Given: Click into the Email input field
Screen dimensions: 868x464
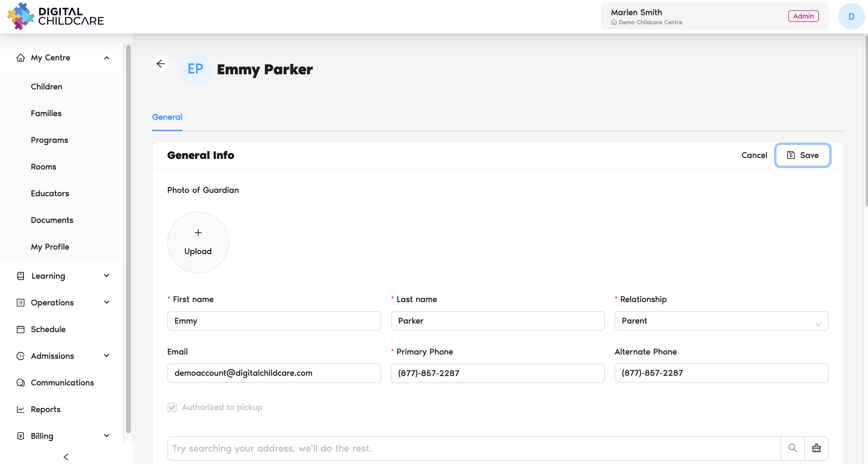Looking at the screenshot, I should click(274, 373).
